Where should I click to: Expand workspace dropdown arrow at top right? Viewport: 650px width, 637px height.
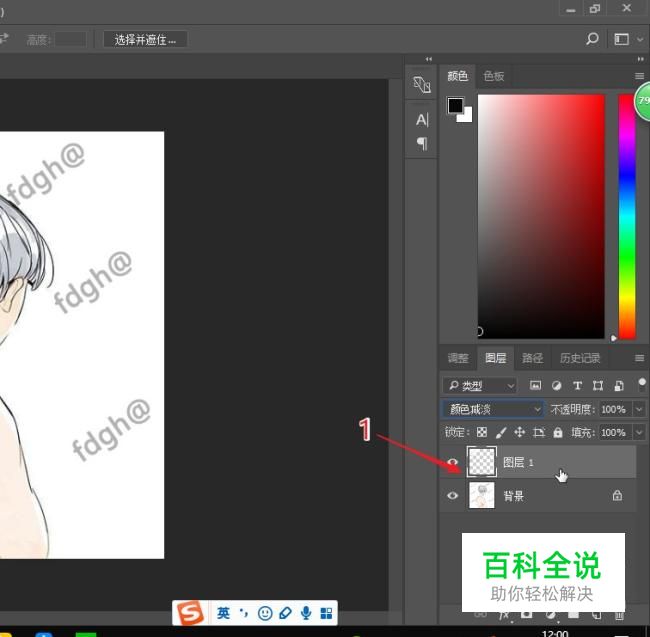click(x=640, y=39)
